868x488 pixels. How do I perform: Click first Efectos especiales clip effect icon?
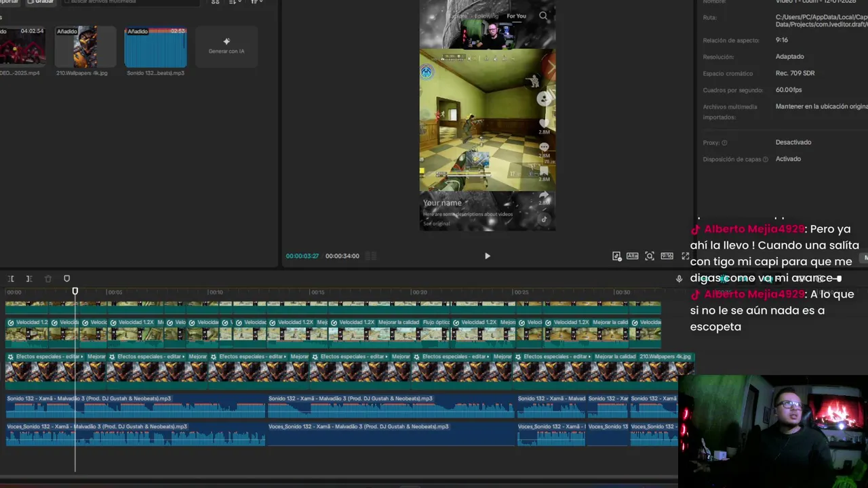click(10, 357)
